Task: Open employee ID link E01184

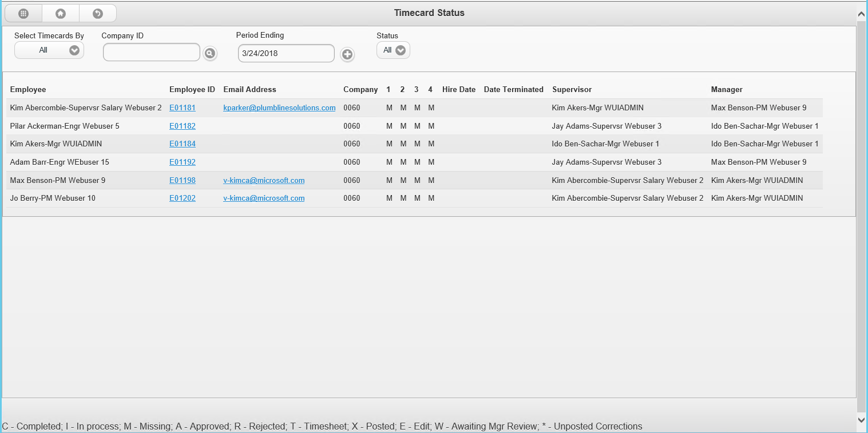Action: 183,144
